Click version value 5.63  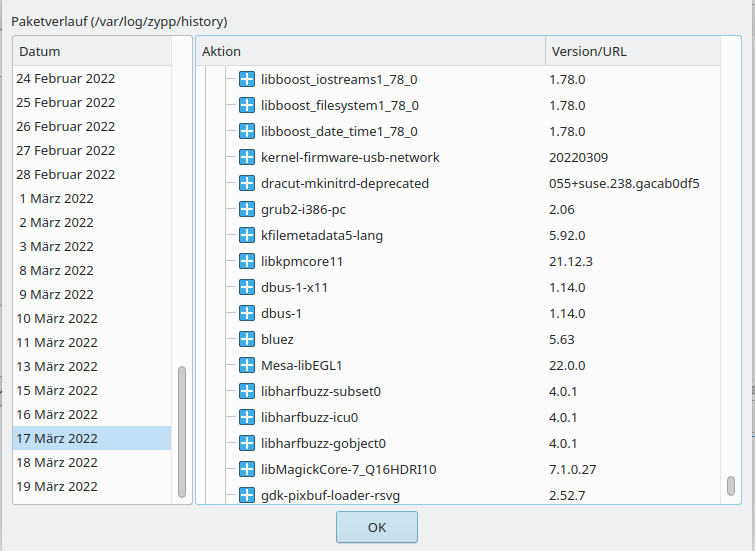point(561,340)
